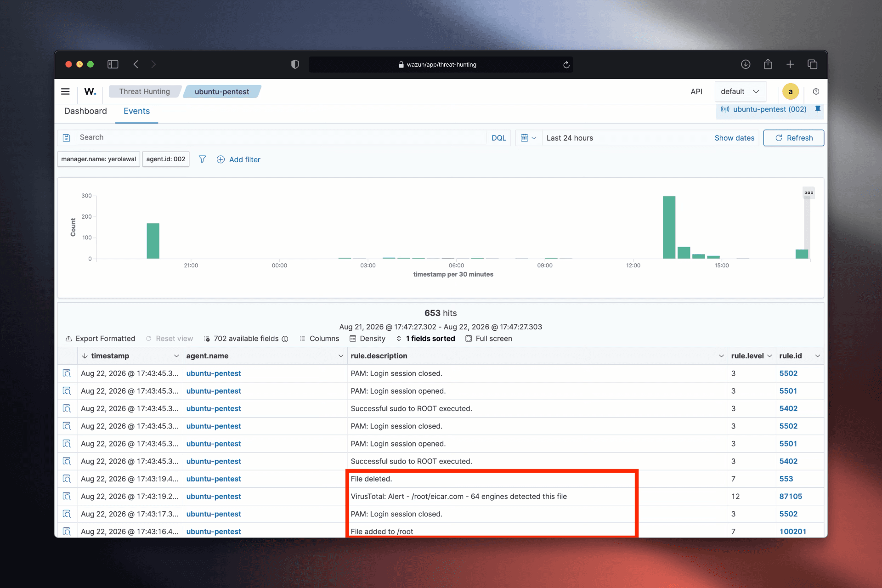
Task: Click the browser share icon
Action: [x=768, y=64]
